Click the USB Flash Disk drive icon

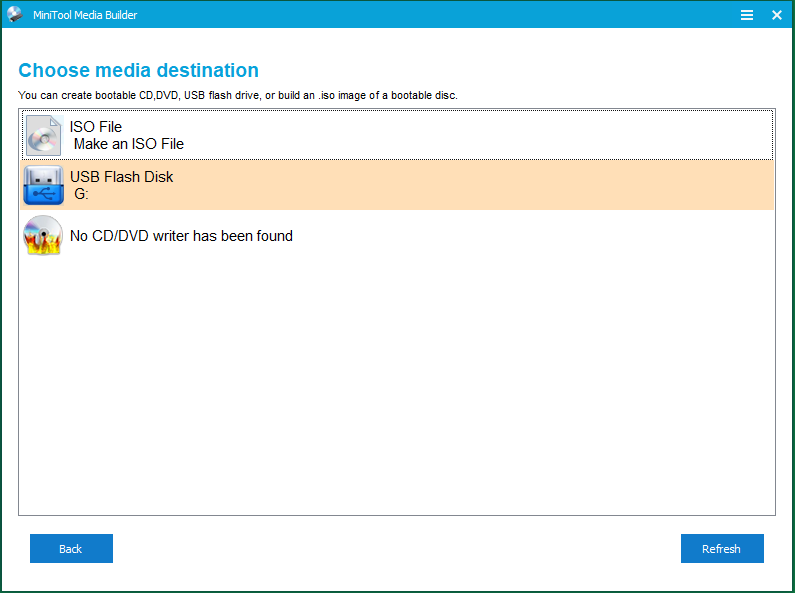point(44,185)
